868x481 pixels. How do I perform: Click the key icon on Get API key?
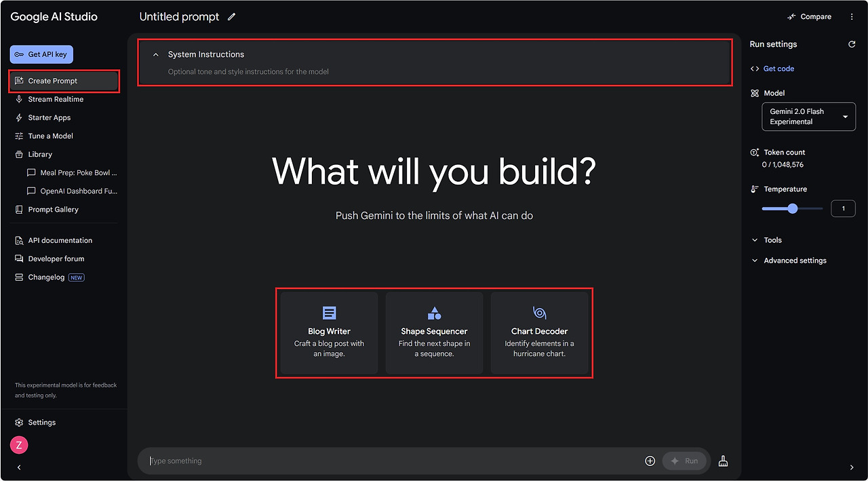point(19,54)
